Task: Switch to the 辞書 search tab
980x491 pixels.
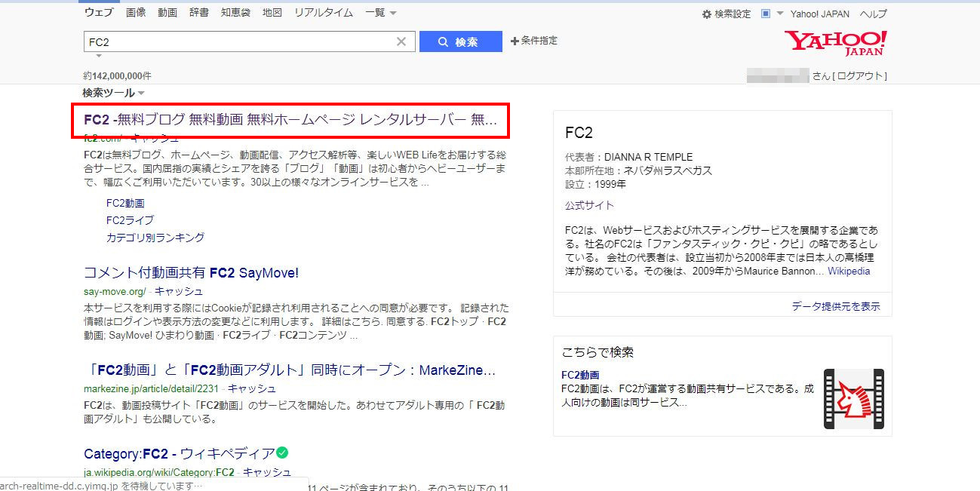Action: pos(199,13)
